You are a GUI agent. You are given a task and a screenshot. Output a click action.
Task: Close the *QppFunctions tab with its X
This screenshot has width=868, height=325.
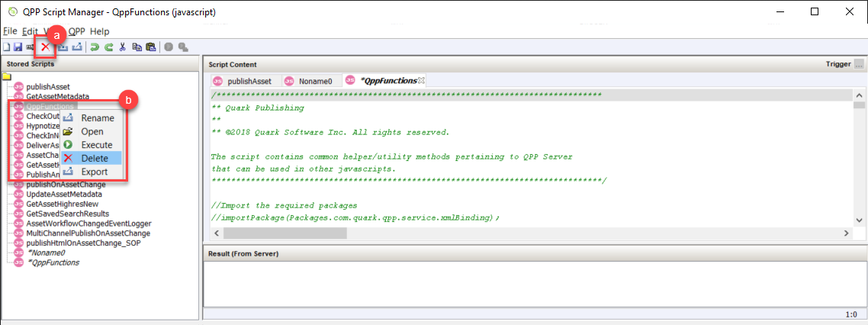[x=421, y=81]
